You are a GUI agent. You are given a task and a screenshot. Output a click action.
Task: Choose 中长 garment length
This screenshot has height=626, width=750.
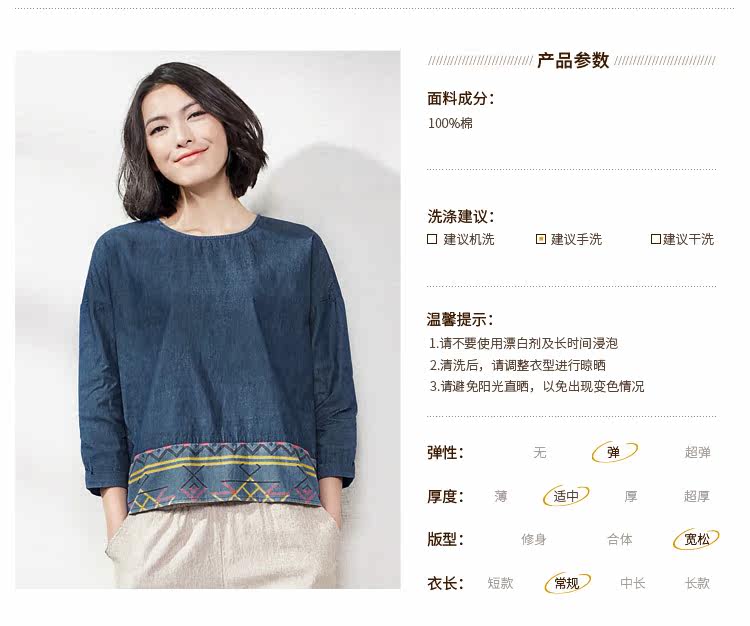(632, 583)
